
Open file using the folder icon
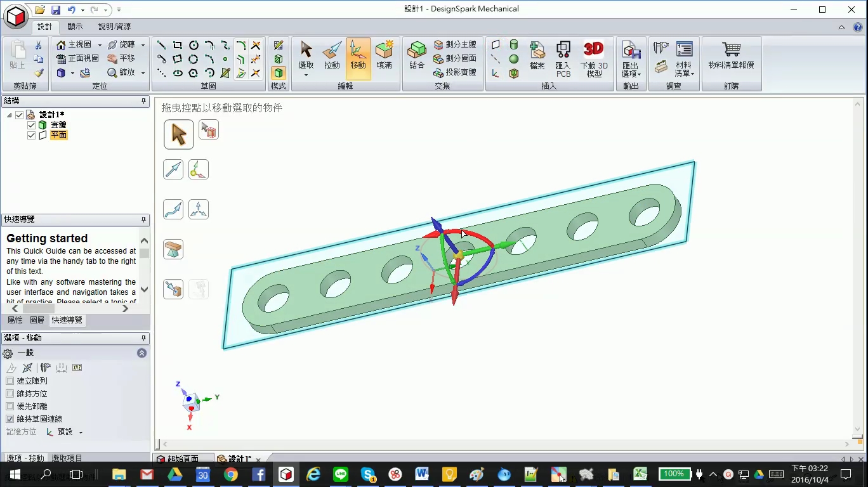[40, 10]
